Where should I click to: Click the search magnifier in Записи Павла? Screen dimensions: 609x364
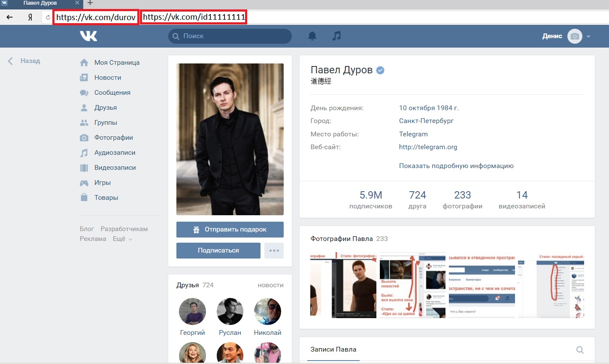(580, 350)
